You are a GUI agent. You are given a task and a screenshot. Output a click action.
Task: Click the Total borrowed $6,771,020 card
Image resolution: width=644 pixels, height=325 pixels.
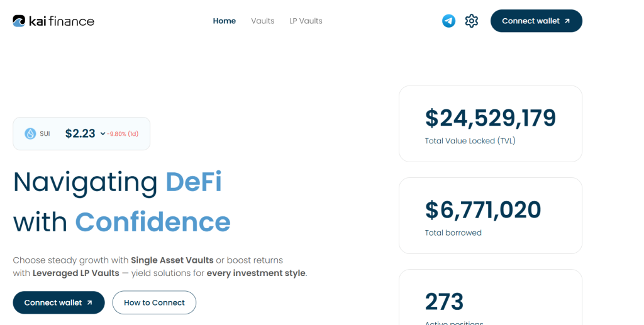coord(490,216)
